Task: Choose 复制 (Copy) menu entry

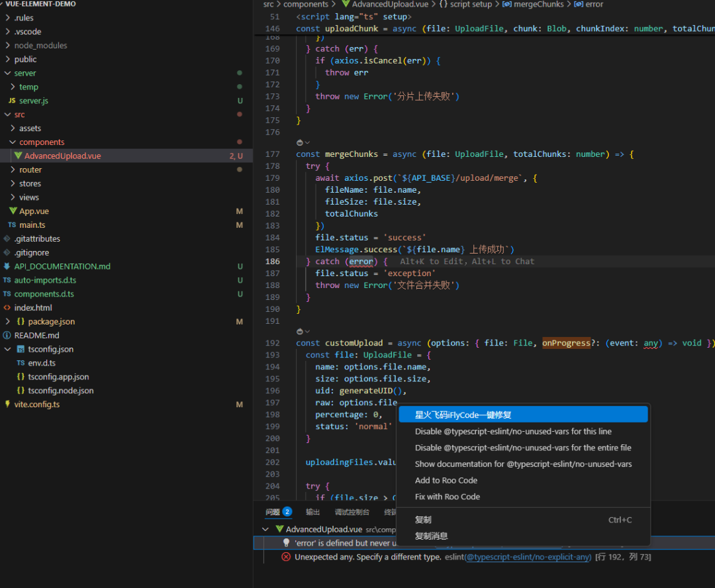Action: tap(523, 520)
